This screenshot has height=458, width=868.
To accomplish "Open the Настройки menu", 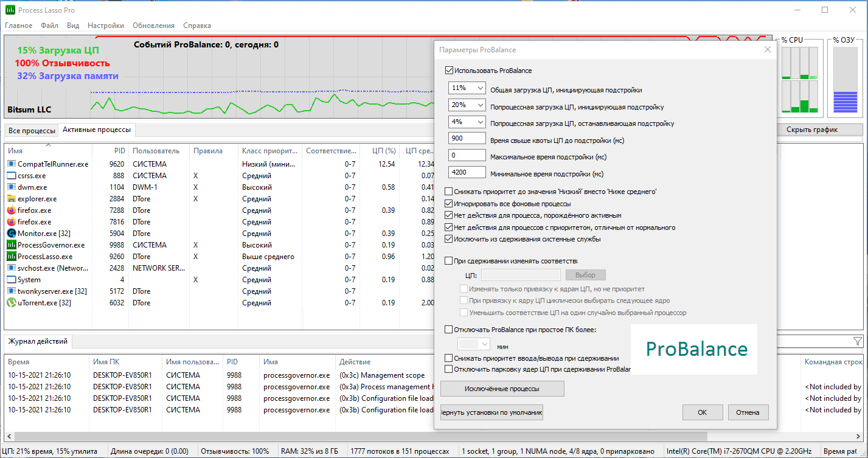I will [x=106, y=26].
